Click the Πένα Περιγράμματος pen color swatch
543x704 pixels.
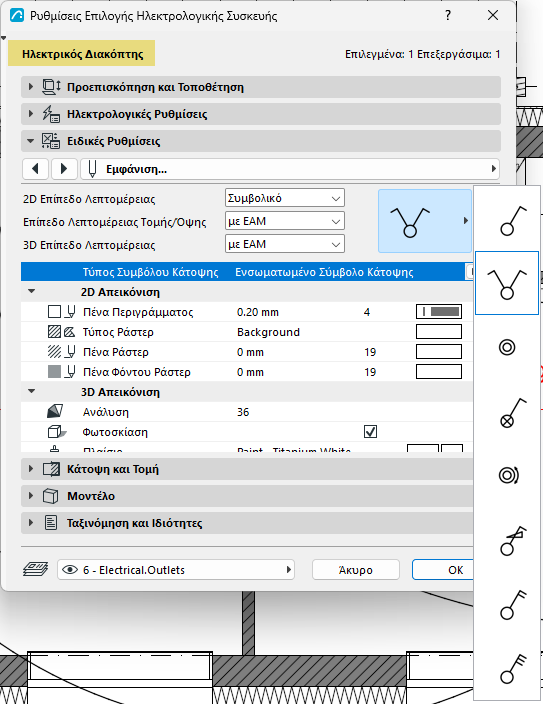click(x=439, y=312)
